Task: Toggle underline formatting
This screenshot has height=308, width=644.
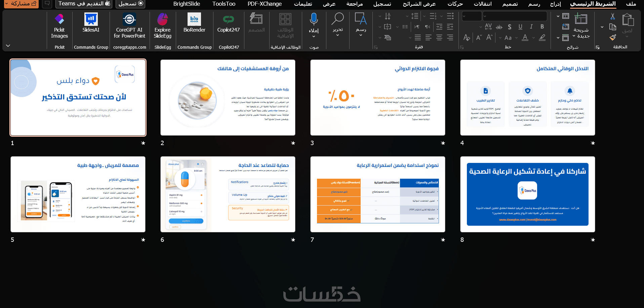Action: (x=520, y=27)
